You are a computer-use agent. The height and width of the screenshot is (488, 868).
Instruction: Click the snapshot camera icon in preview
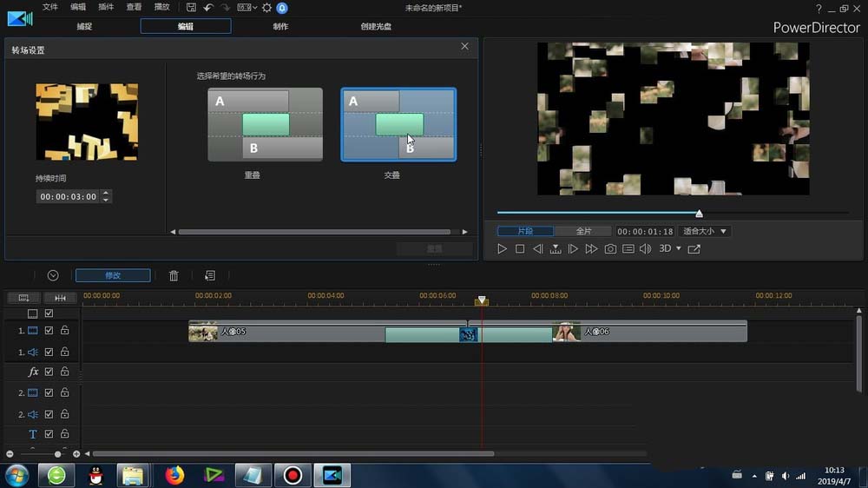coord(610,249)
